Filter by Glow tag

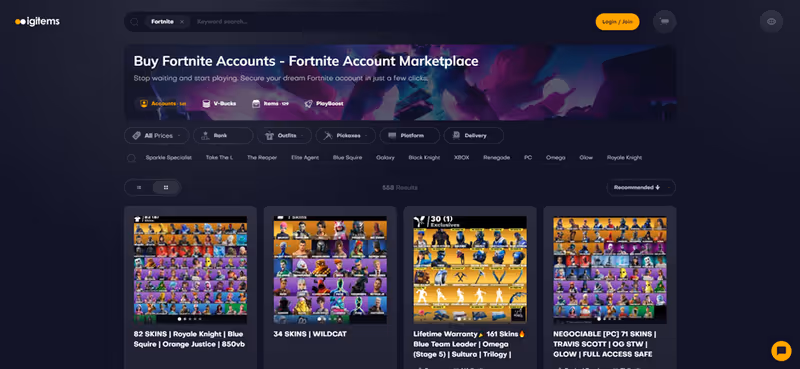586,158
